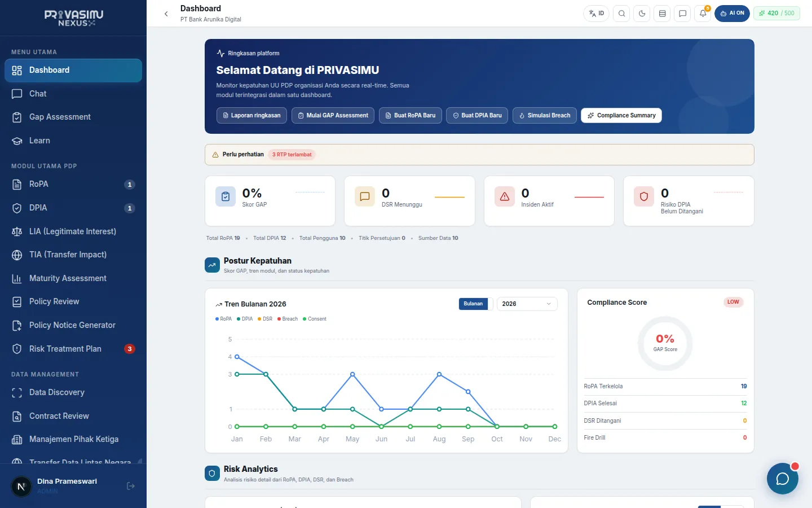The image size is (812, 508).
Task: Toggle the Consent series in chart legend
Action: (x=315, y=319)
